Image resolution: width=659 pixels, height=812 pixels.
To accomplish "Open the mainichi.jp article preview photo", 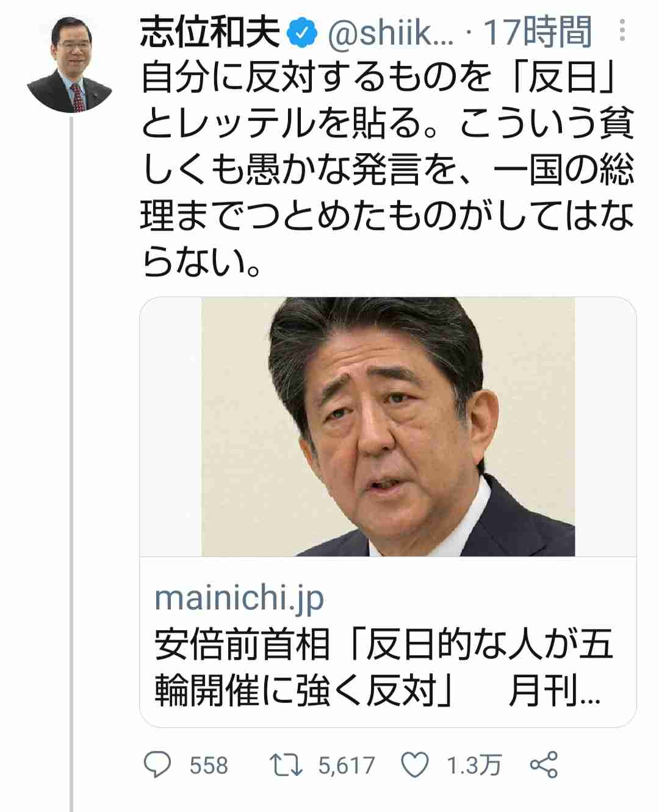I will (x=388, y=426).
